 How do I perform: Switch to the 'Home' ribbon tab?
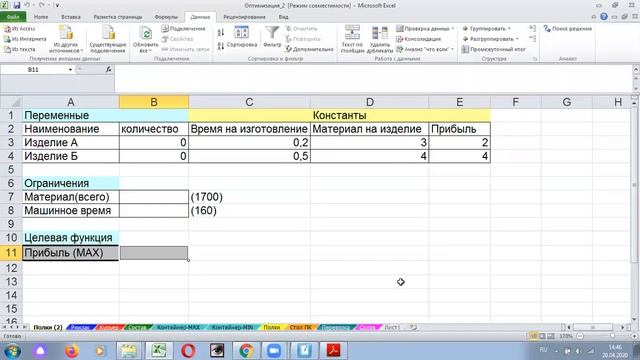point(41,17)
